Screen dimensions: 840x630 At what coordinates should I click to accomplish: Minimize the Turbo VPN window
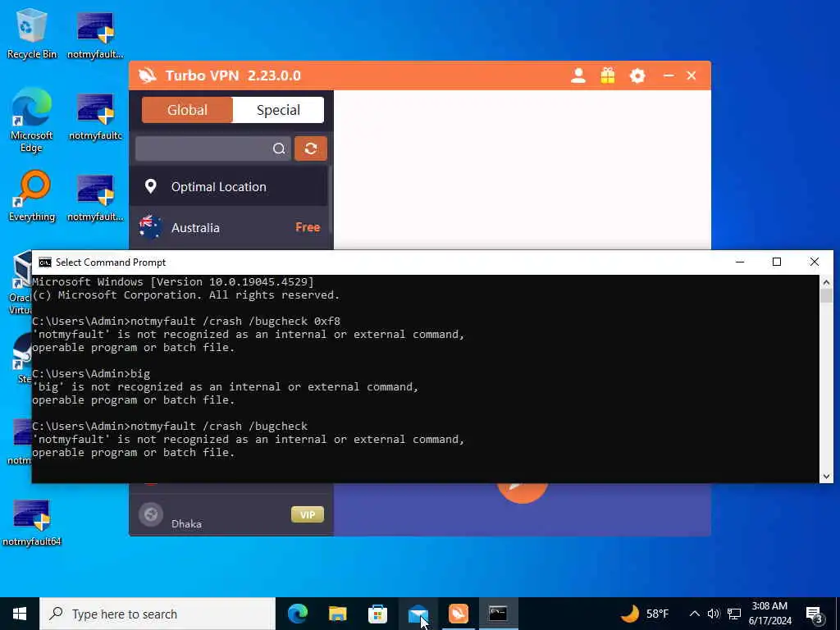669,75
